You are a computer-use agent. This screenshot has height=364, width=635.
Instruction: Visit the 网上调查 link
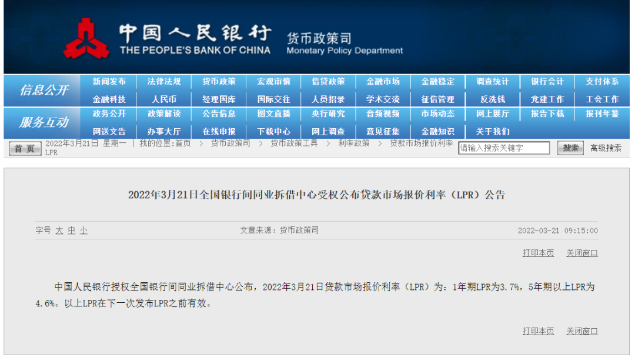(328, 132)
